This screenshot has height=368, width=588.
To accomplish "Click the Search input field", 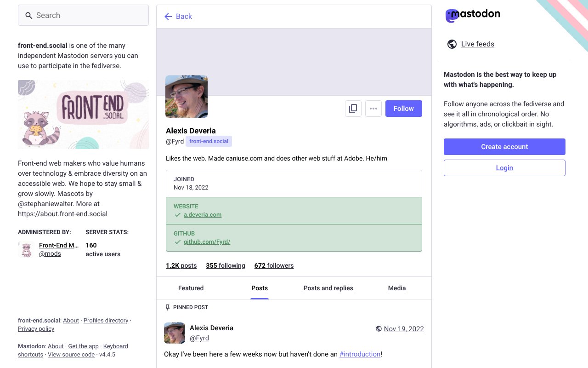I will point(83,15).
